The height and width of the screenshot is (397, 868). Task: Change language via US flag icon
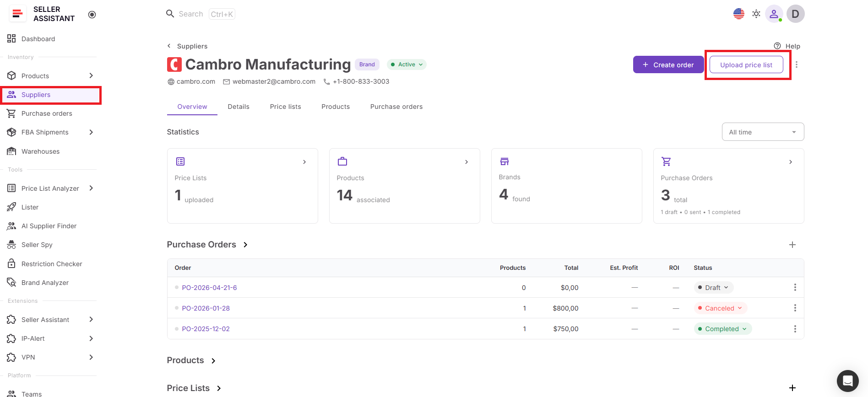[x=739, y=14]
